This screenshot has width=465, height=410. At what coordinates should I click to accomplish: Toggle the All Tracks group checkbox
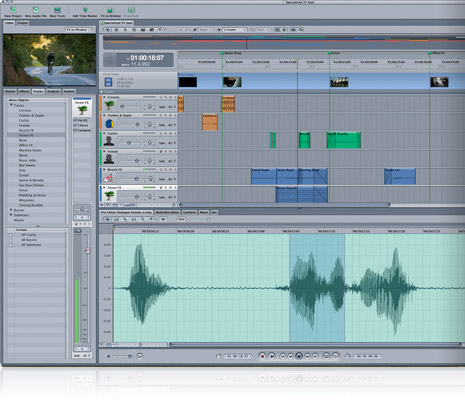coord(11,235)
